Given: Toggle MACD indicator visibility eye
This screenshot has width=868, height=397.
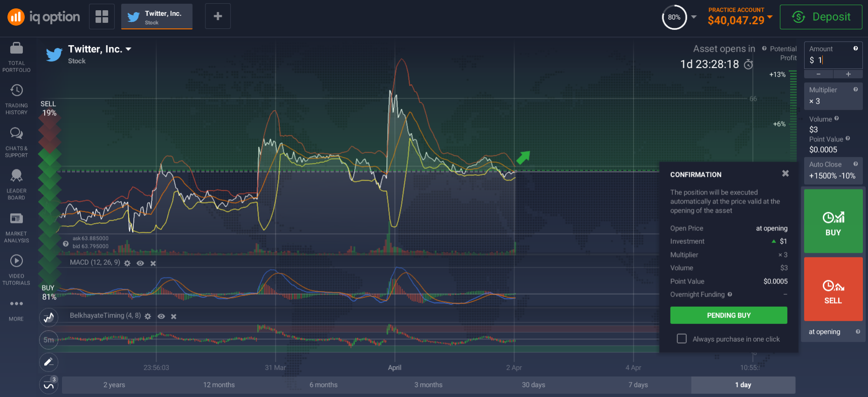Looking at the screenshot, I should pos(140,263).
